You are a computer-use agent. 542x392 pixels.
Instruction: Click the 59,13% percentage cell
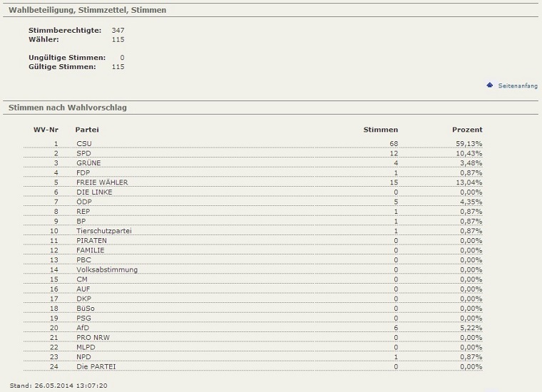[469, 144]
